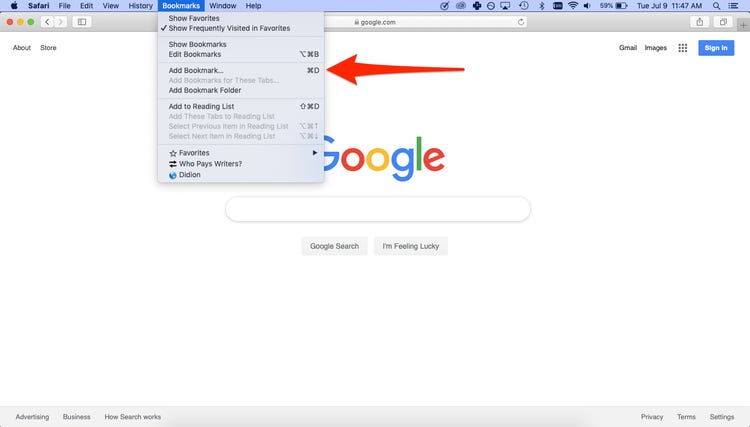
Task: Open the Safari menu
Action: pyautogui.click(x=38, y=6)
